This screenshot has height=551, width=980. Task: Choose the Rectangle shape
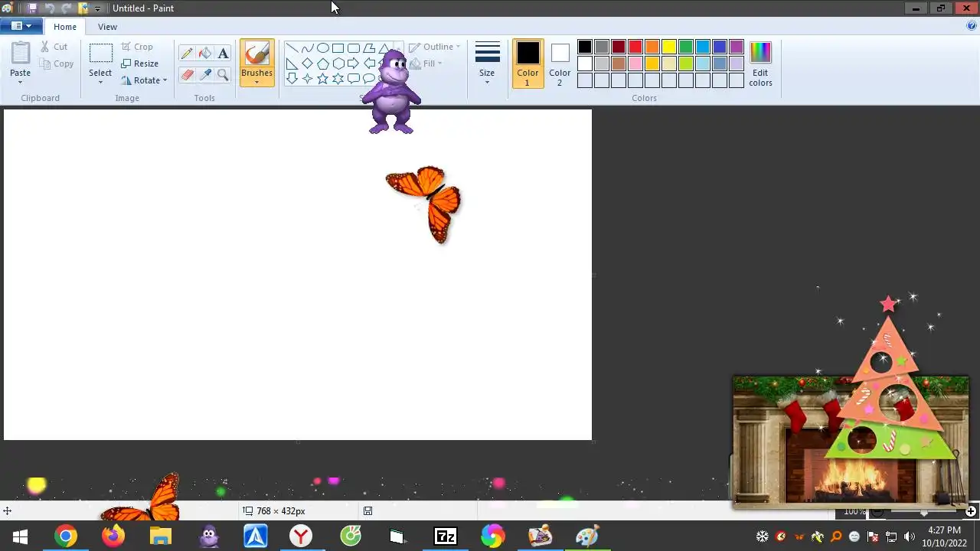[x=338, y=47]
